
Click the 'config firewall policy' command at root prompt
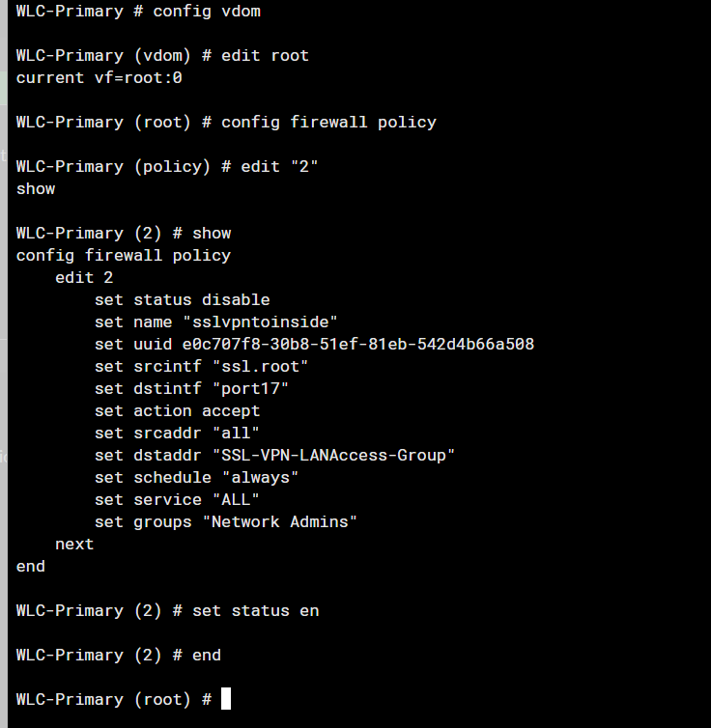coord(328,122)
